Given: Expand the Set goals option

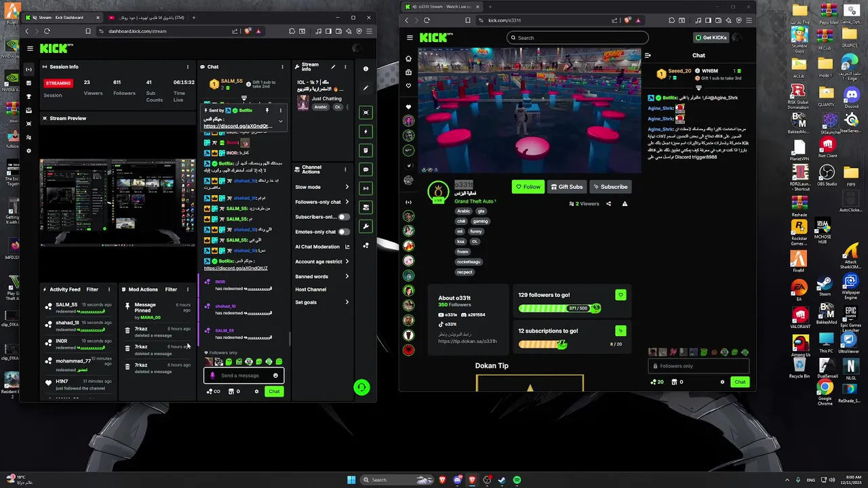Looking at the screenshot, I should (x=347, y=302).
